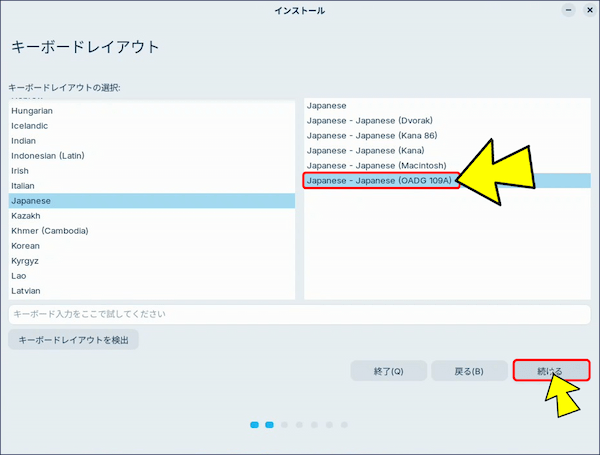600x455 pixels.
Task: Select Korean keyboard language
Action: click(x=26, y=246)
